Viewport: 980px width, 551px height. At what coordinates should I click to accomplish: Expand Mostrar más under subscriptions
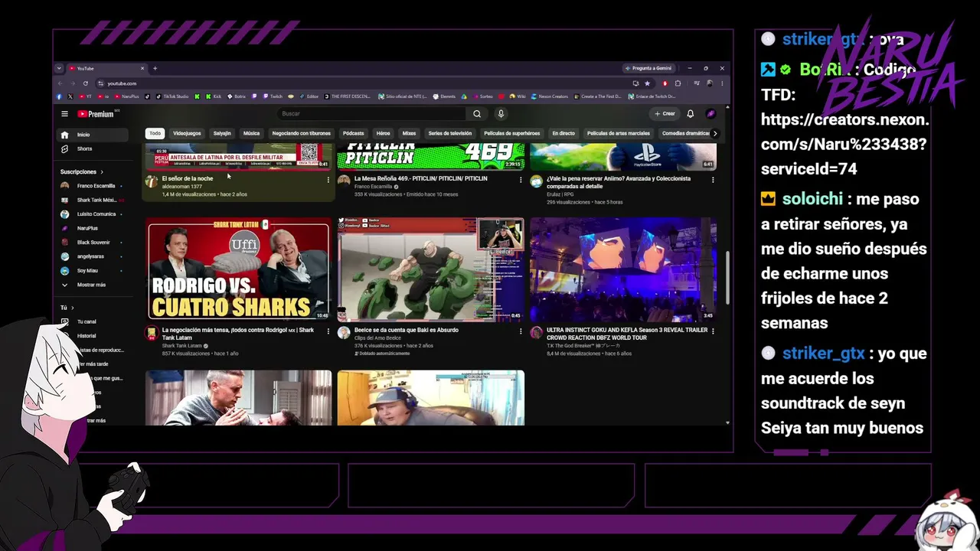pyautogui.click(x=91, y=285)
